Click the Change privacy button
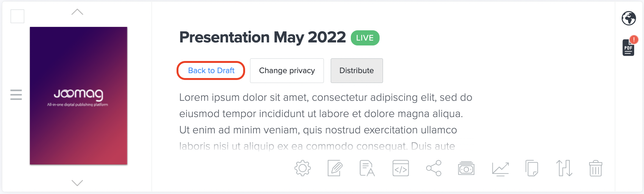This screenshot has height=194, width=644. coord(287,70)
